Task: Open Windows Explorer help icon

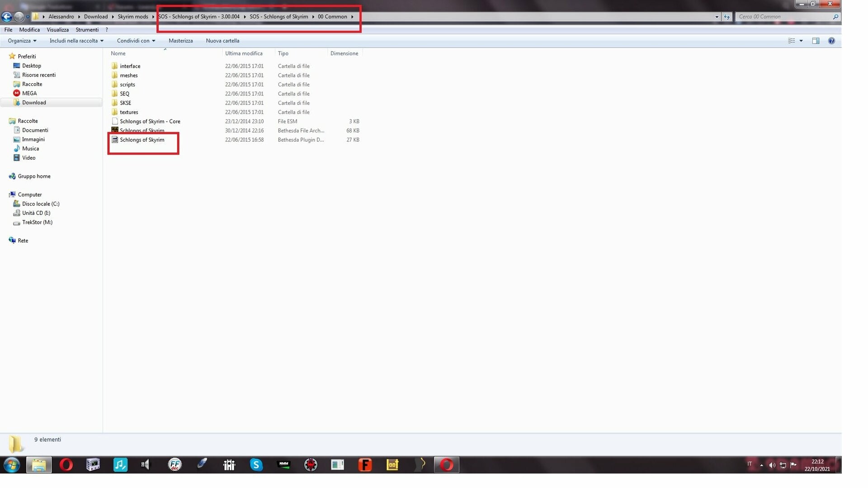Action: (x=831, y=41)
